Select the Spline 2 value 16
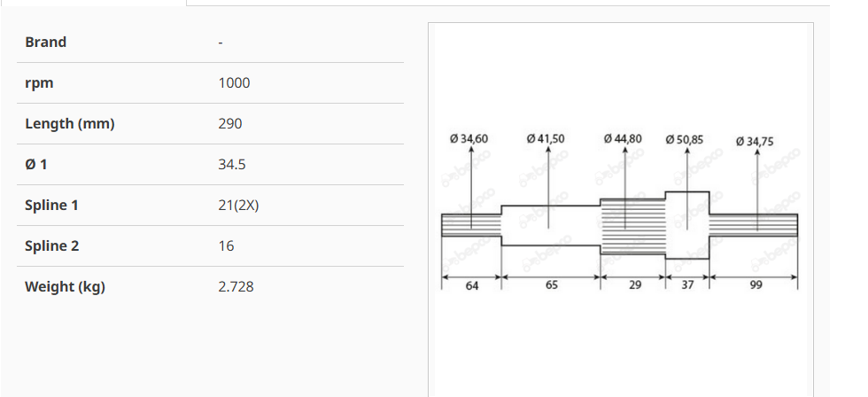Screen dimensions: 868x397 [x=226, y=245]
